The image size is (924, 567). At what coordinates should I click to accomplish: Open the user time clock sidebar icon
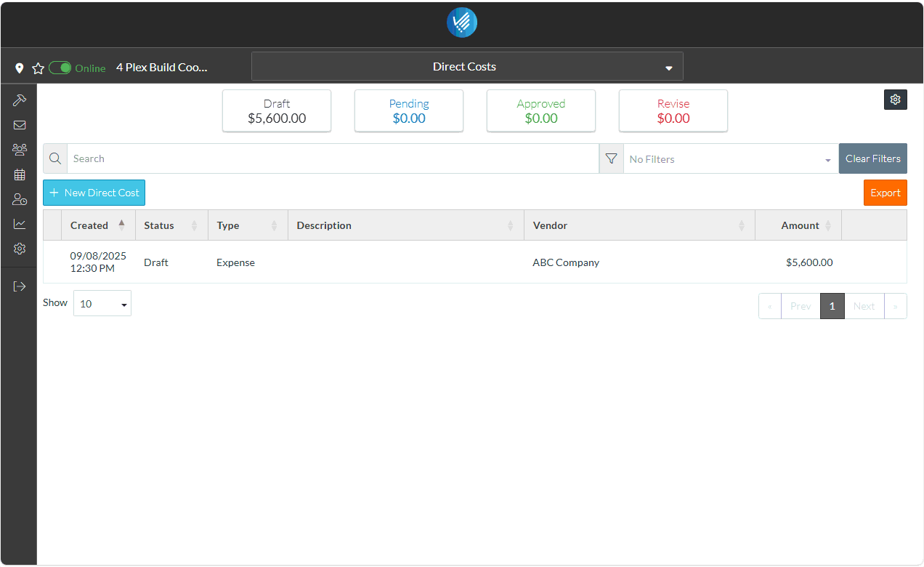[x=20, y=199]
